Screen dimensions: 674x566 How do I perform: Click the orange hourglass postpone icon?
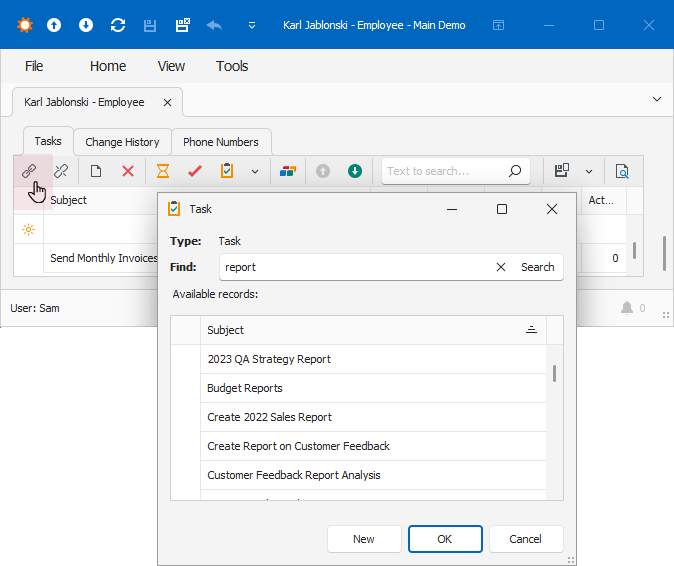click(x=162, y=171)
